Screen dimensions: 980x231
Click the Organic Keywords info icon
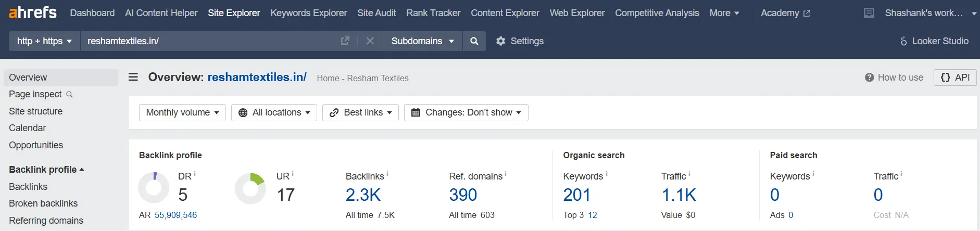tap(607, 174)
